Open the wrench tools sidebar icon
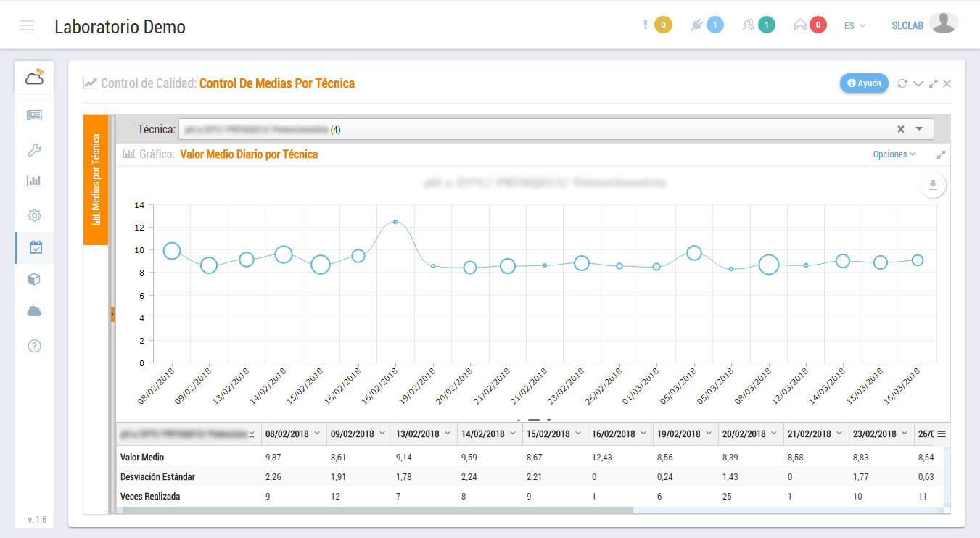Screen dimensions: 980x538 coord(34,150)
